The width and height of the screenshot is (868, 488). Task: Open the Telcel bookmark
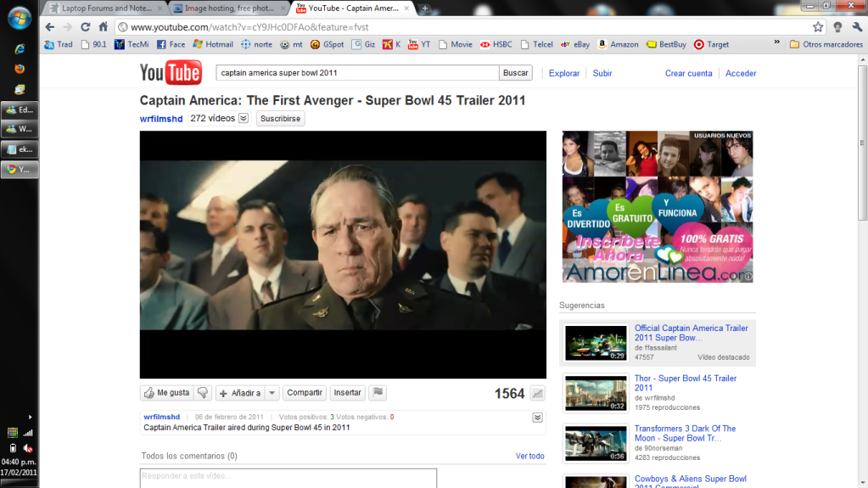tap(536, 44)
